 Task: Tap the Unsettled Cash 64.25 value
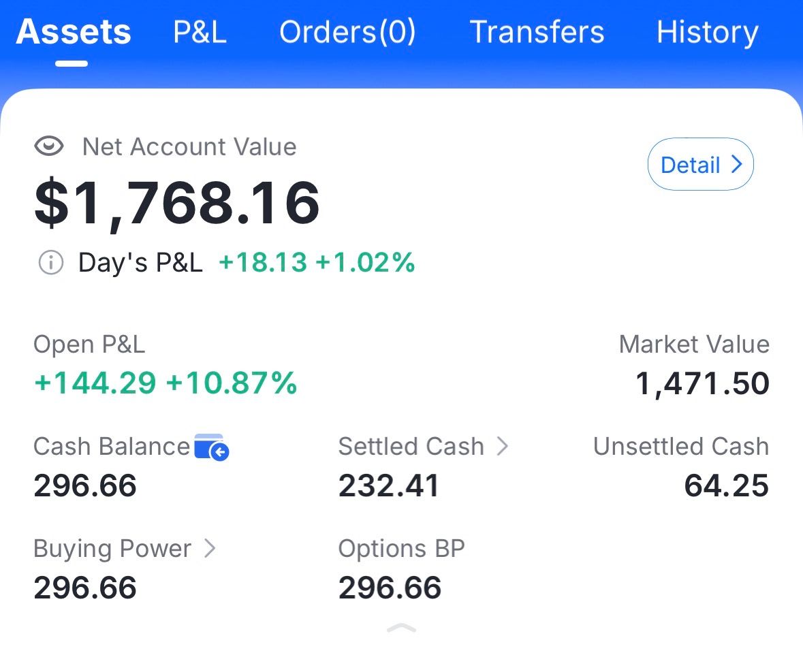point(727,485)
